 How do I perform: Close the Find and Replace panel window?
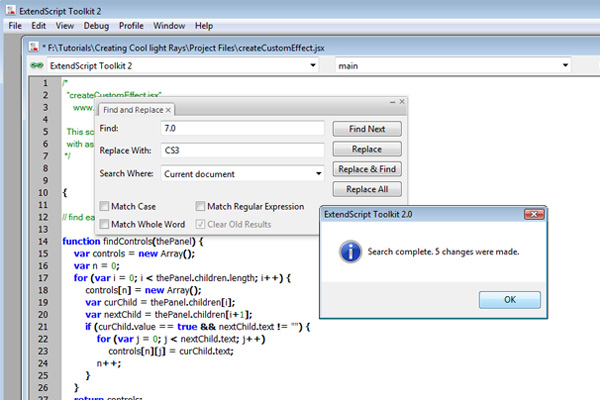tap(402, 101)
